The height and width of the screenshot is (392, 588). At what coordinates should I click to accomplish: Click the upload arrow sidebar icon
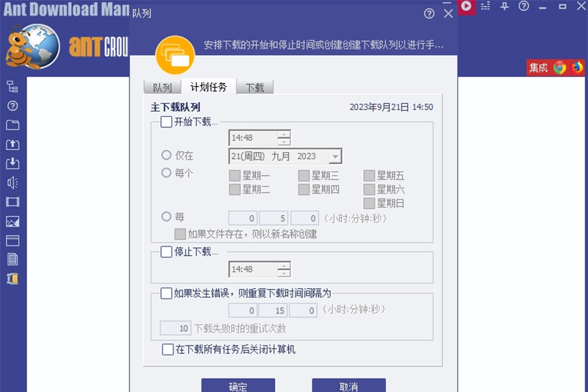pyautogui.click(x=12, y=144)
